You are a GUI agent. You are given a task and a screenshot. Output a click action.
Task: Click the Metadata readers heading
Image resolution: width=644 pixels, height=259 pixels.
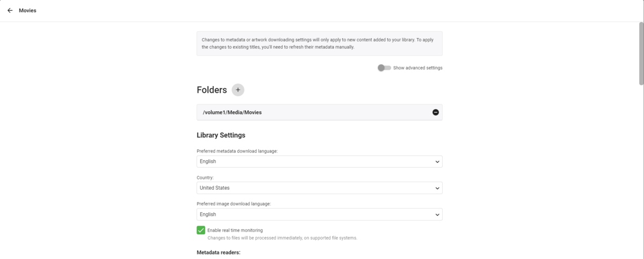pos(218,252)
